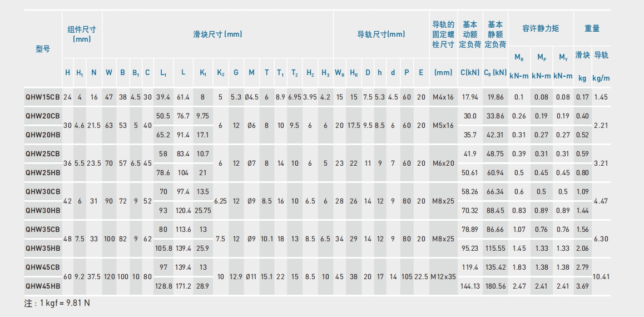Click the QHW30HB model name
This screenshot has height=317, width=644.
pyautogui.click(x=43, y=211)
